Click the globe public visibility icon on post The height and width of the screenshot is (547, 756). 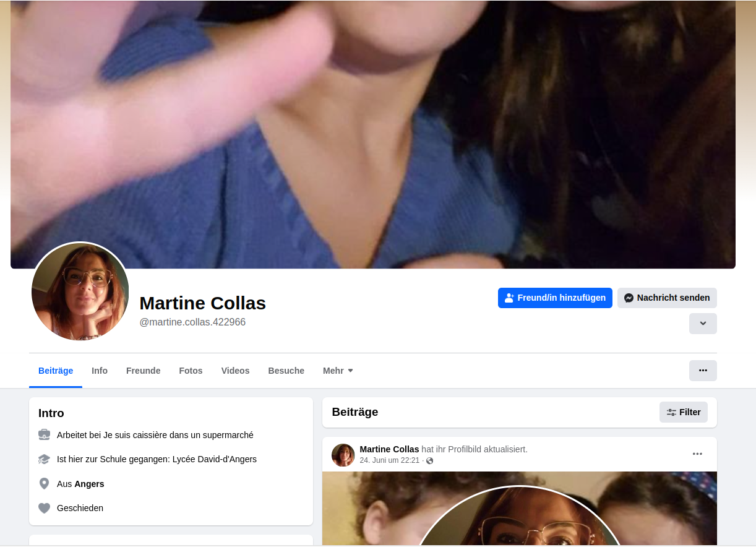(430, 460)
